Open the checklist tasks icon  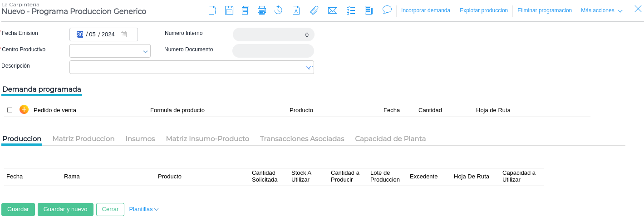tap(350, 10)
